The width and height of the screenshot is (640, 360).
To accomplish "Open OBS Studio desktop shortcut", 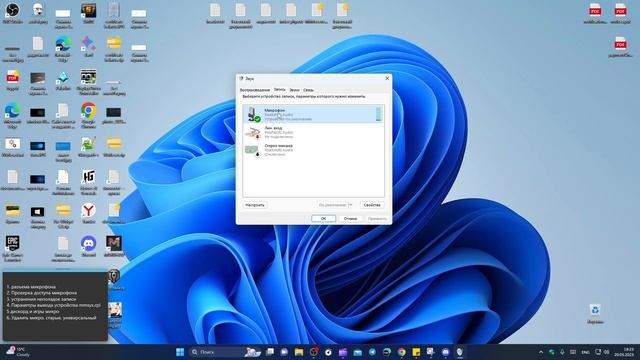I will click(x=13, y=13).
